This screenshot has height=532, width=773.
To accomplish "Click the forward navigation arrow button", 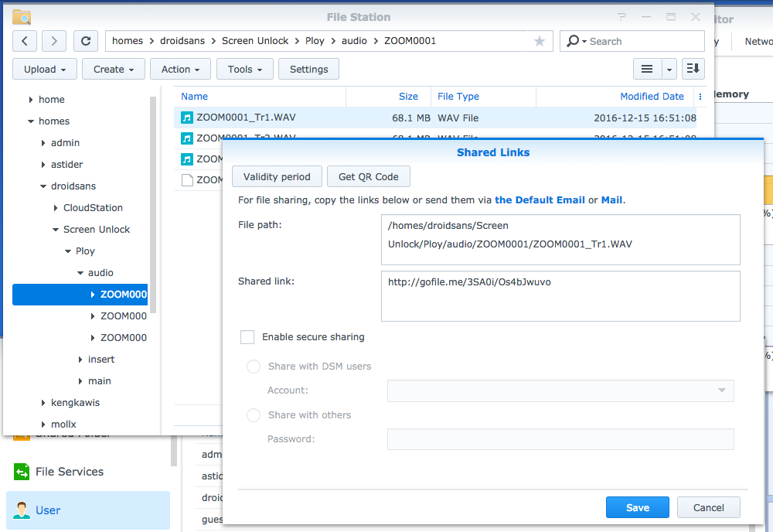I will [x=54, y=41].
